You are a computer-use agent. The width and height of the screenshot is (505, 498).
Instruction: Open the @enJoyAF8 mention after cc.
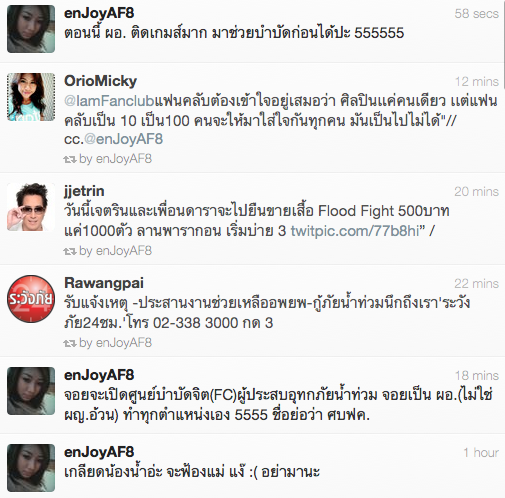[x=123, y=139]
